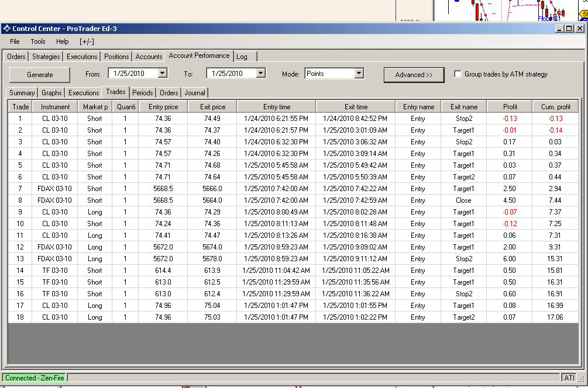Open the File menu
This screenshot has height=388, width=588.
[x=15, y=41]
